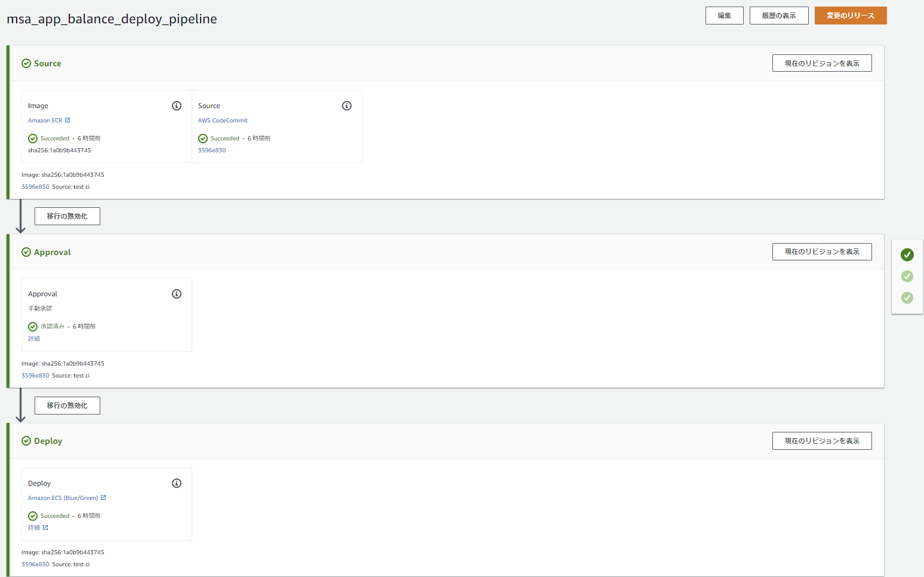924x577 pixels.
Task: Jump to third stage via bottom status circle
Action: [x=907, y=297]
